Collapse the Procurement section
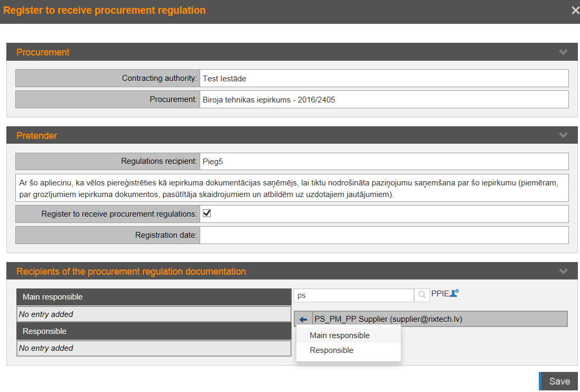Viewport: 580px width, 392px height. [x=563, y=52]
